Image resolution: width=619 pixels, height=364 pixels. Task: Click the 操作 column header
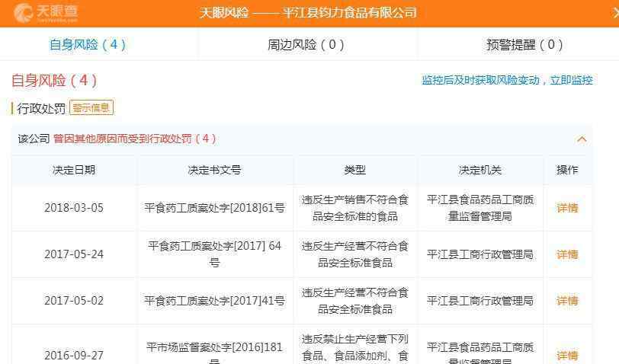tap(567, 170)
